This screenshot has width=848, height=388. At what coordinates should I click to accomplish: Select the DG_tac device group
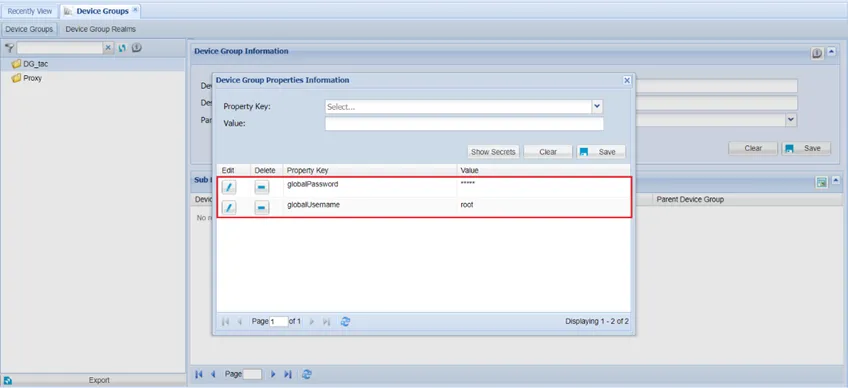coord(36,64)
